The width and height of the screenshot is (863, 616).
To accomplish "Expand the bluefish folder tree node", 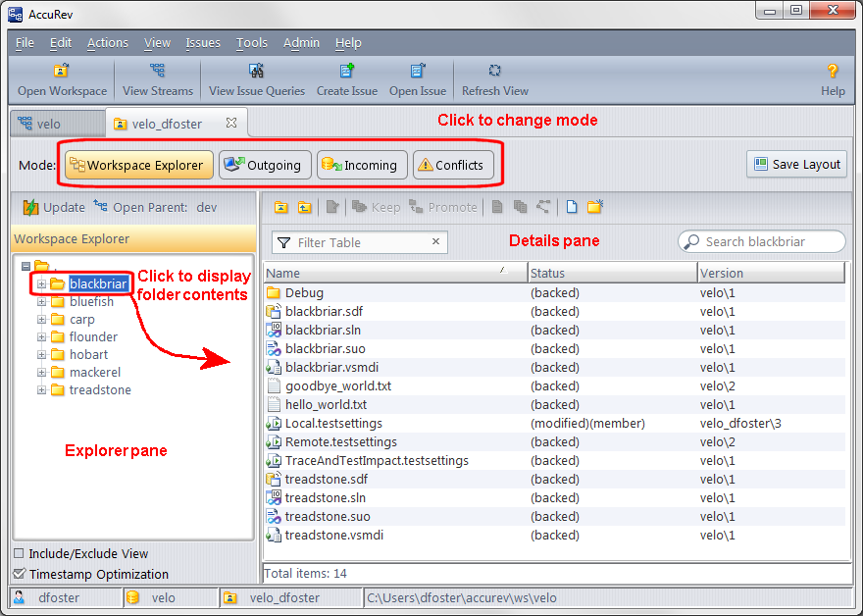I will tap(42, 302).
